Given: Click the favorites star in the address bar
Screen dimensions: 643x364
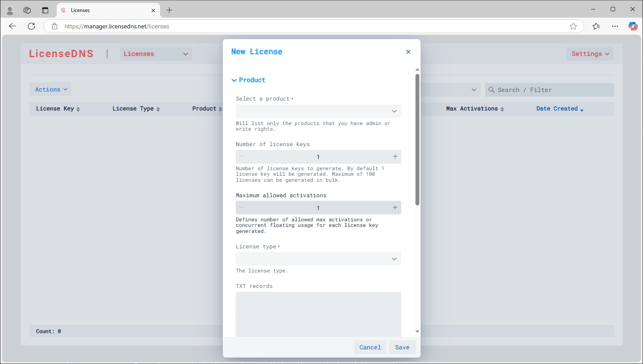Looking at the screenshot, I should 573,26.
